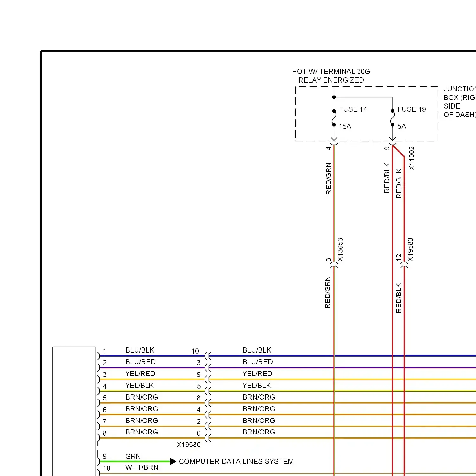Click the "BRN/ORG" label at pin 8
Screen dimensions: 476x476
[x=142, y=432]
